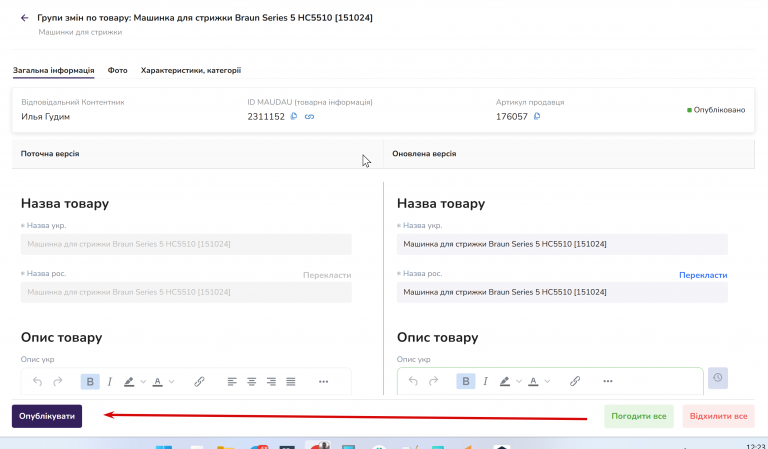Apply text color in updated version editor
Image resolution: width=768 pixels, height=449 pixels.
point(533,381)
